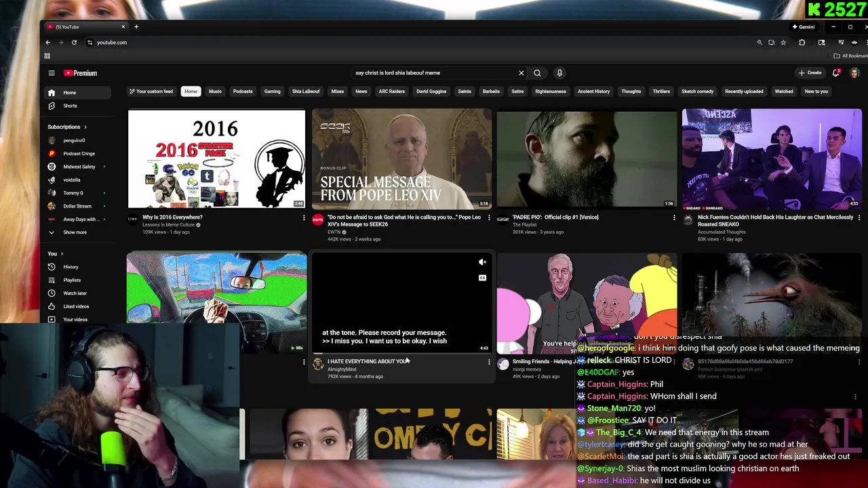Click the browser address bar URL
Screen dimensions: 868x488
pos(112,43)
